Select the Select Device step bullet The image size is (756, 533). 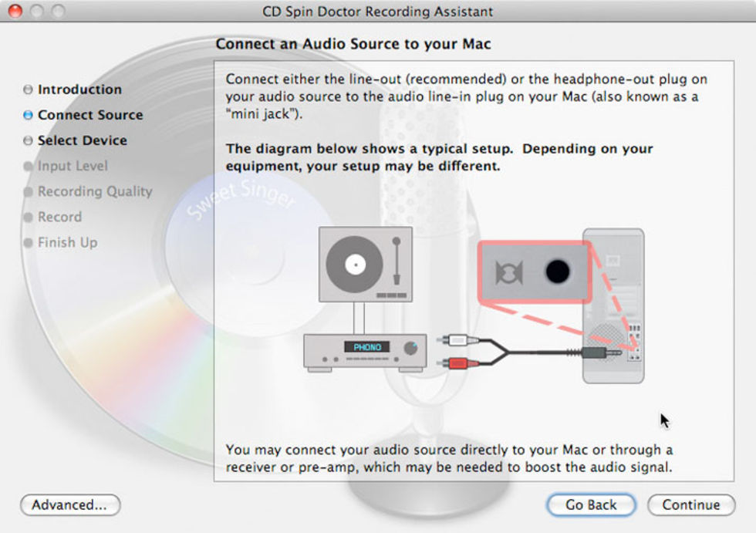click(28, 140)
